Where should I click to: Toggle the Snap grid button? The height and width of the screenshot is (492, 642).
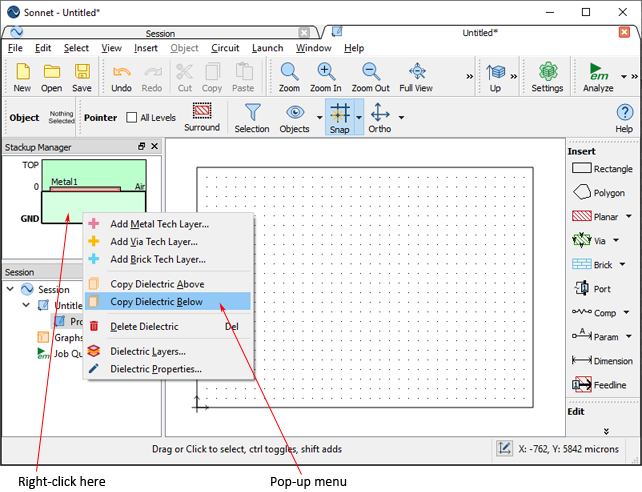click(x=339, y=118)
